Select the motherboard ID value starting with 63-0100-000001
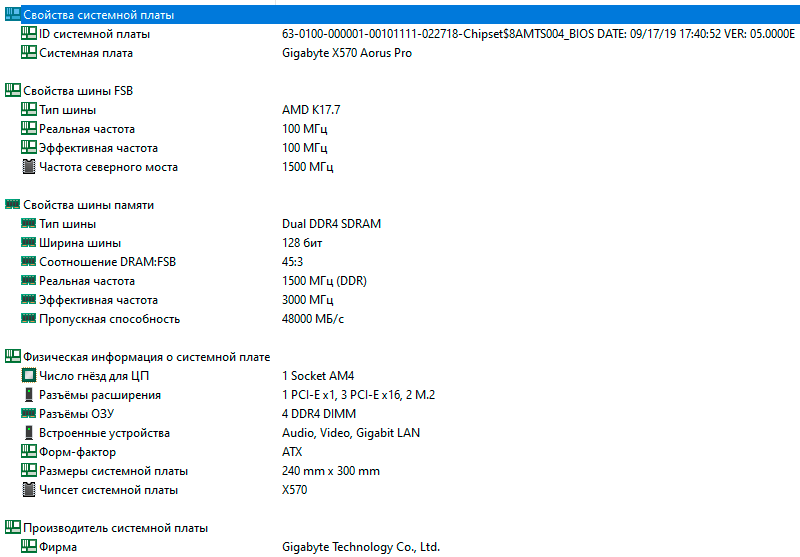The height and width of the screenshot is (557, 800). pyautogui.click(x=538, y=34)
